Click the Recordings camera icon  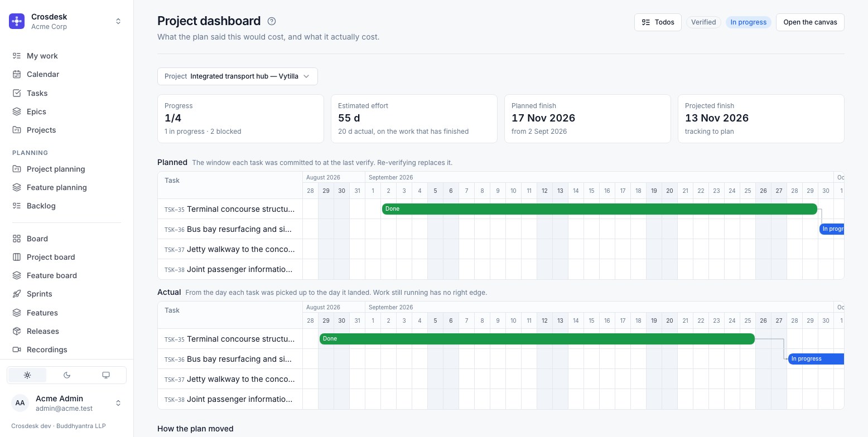(17, 349)
